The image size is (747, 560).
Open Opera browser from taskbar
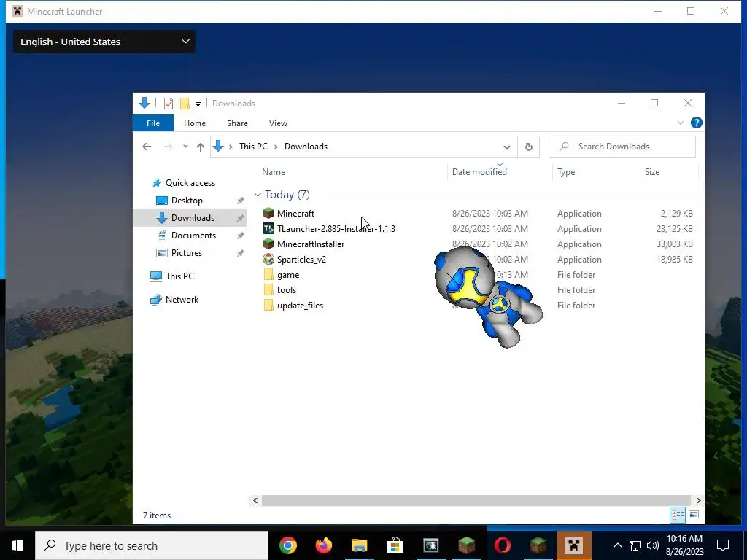502,545
